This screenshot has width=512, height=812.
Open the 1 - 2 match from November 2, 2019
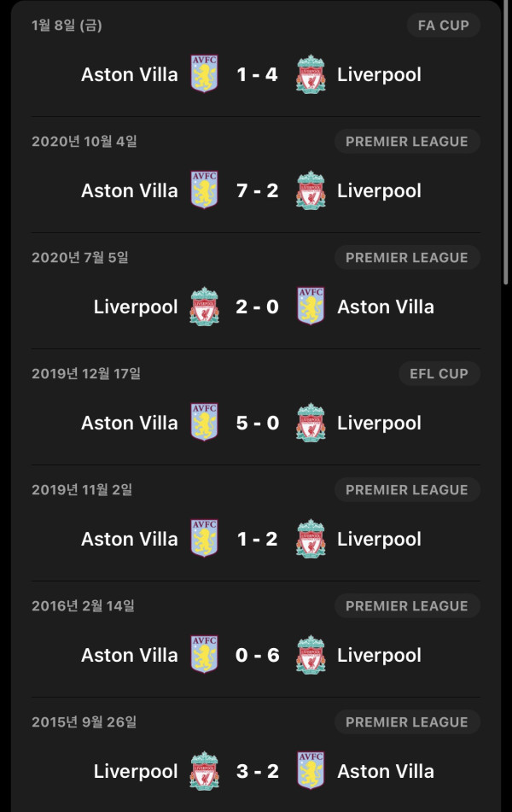[258, 539]
